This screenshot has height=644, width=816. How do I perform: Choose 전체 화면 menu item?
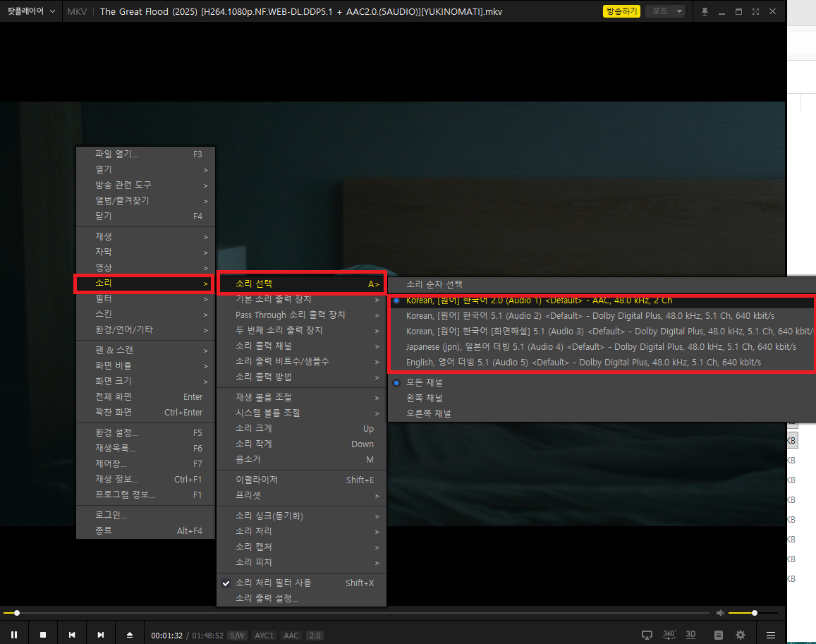[x=146, y=396]
